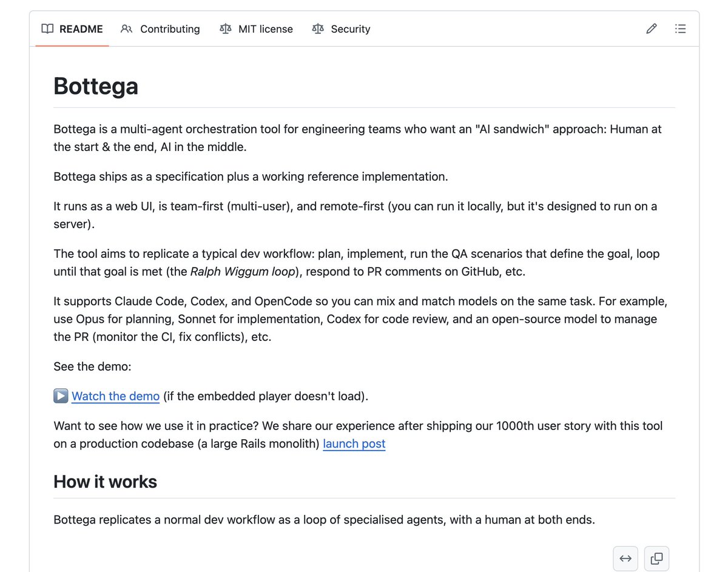Open the Watch the demo link

click(116, 396)
